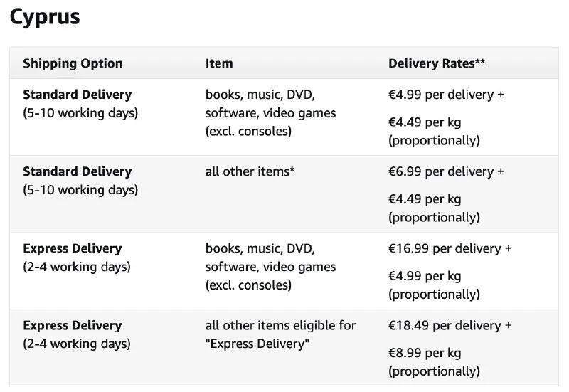Click "(5-10 working days)" in the first row
This screenshot has height=392, width=569.
[80, 113]
